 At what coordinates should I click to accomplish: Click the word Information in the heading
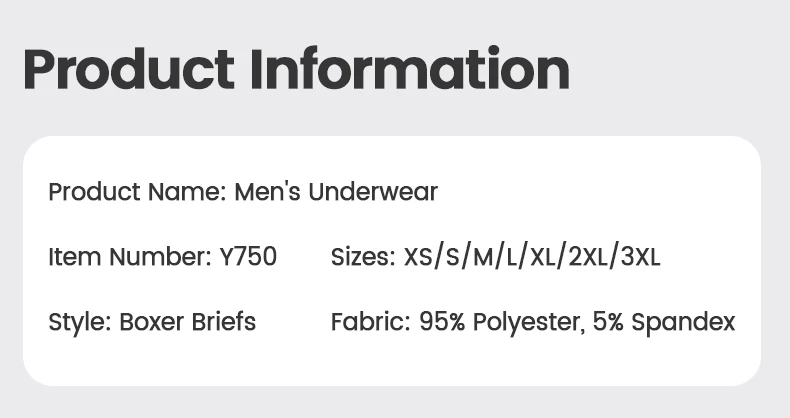pyautogui.click(x=410, y=69)
